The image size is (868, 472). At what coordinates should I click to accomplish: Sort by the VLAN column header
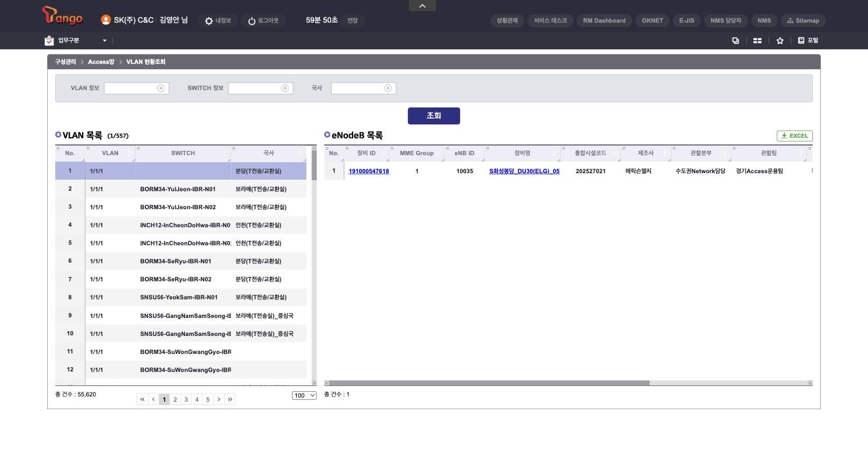pos(110,153)
